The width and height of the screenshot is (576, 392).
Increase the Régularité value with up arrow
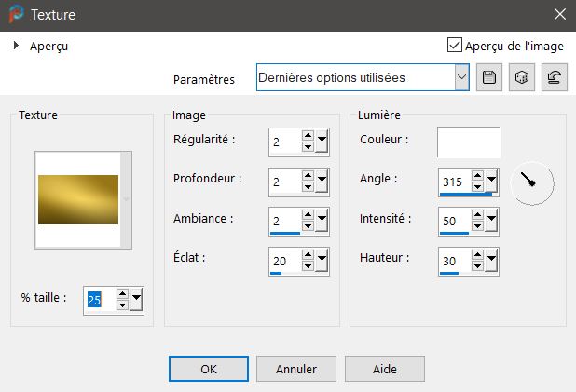[308, 136]
